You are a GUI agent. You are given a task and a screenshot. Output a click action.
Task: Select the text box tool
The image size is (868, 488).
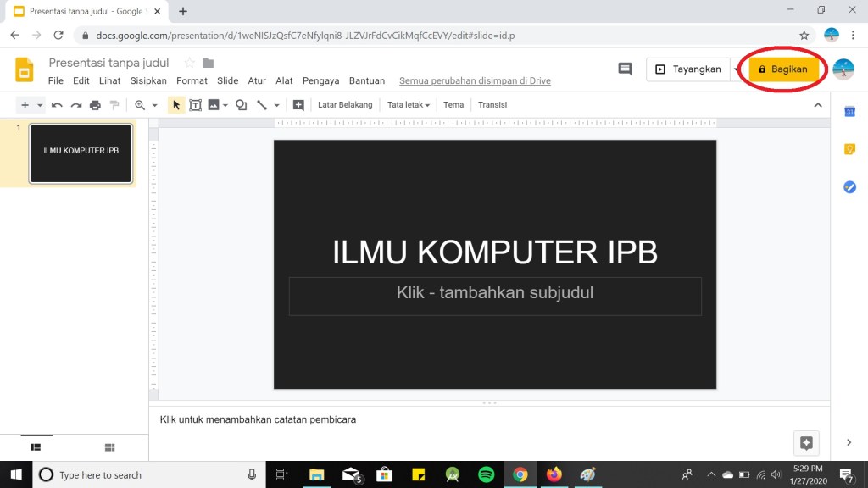point(195,105)
